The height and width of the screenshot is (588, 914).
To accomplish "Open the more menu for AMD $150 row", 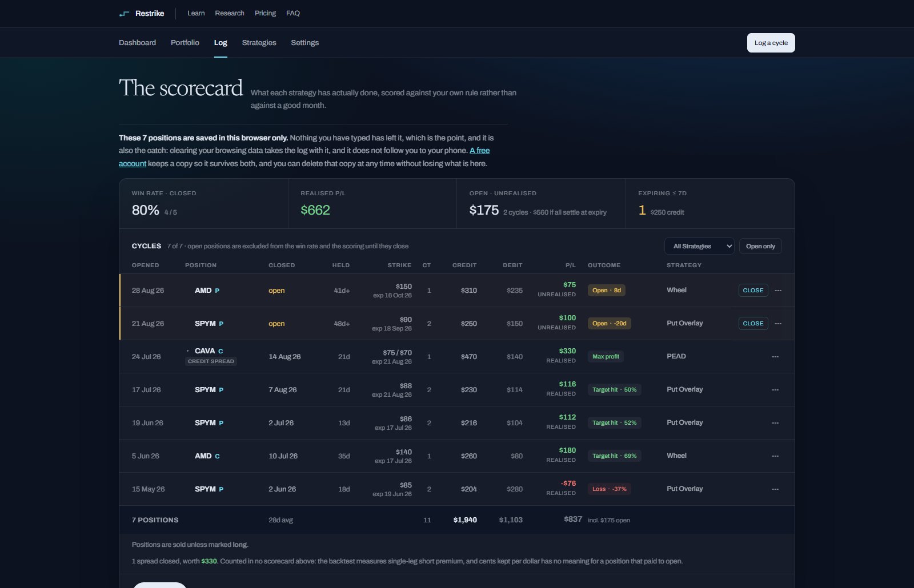I will (778, 291).
